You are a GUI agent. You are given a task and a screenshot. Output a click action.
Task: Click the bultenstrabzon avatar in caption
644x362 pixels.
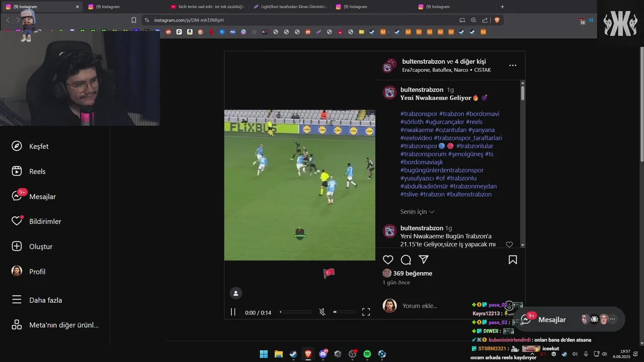tap(390, 93)
